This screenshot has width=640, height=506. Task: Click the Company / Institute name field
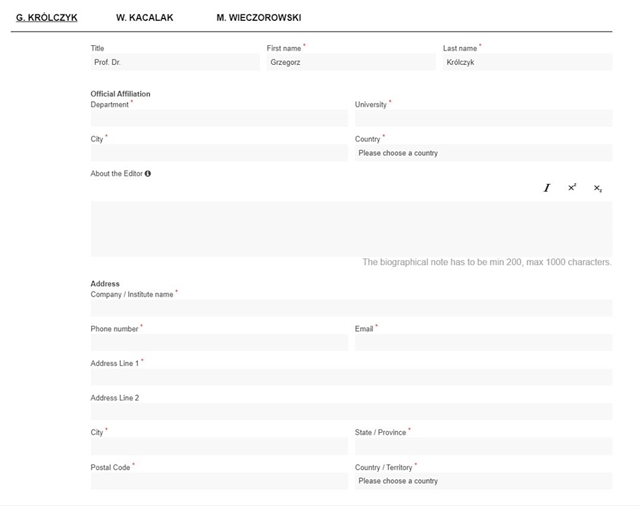351,308
